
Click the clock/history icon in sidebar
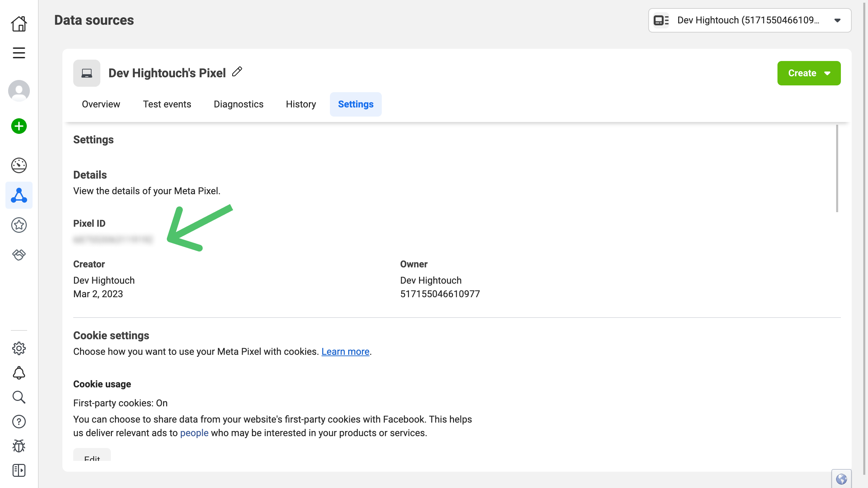(x=19, y=166)
